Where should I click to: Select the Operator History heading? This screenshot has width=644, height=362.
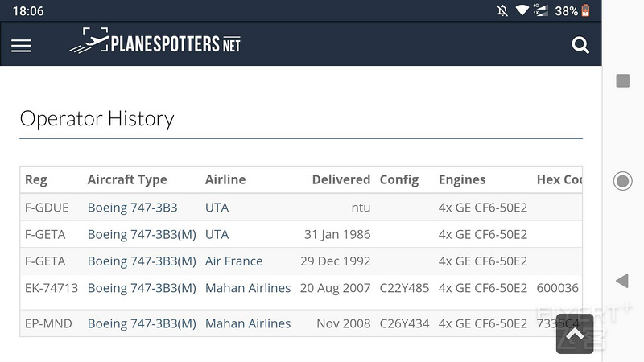97,119
